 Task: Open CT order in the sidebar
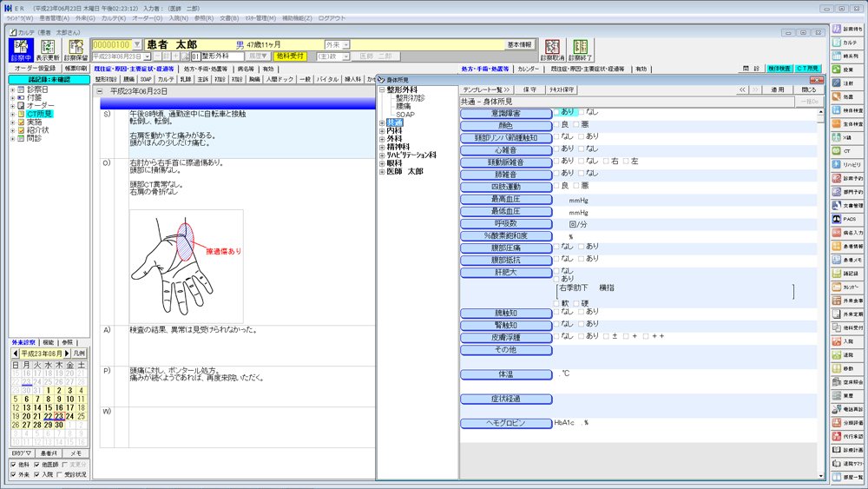[x=847, y=150]
